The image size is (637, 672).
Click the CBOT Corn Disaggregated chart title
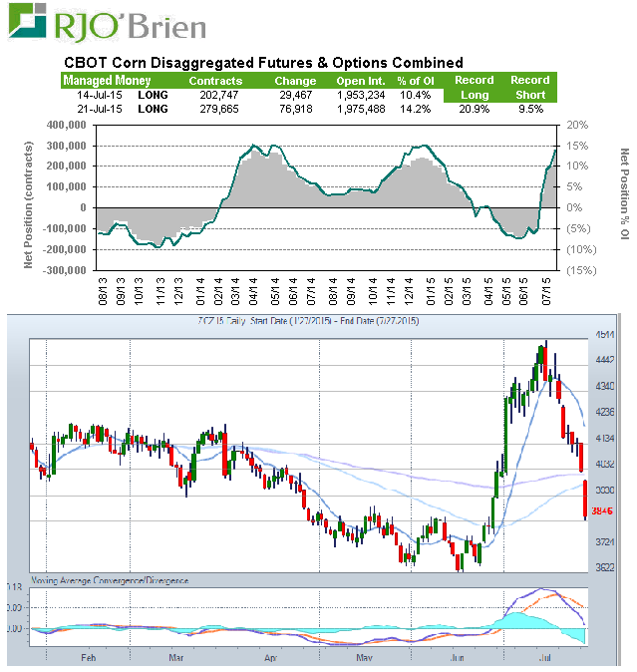(x=263, y=63)
